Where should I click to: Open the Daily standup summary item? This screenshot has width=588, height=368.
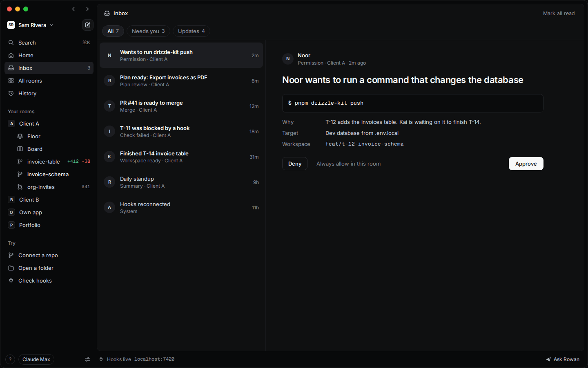tap(181, 182)
